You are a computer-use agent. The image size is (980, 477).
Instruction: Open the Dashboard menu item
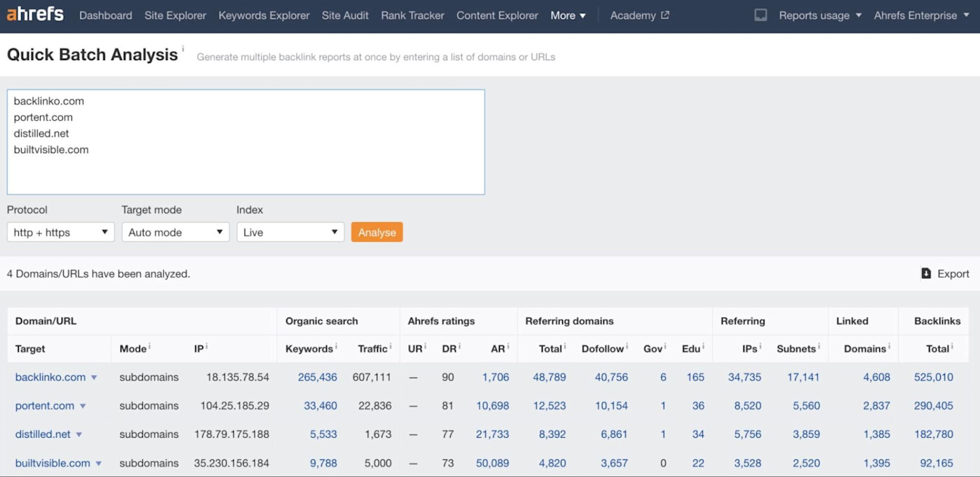pos(106,15)
